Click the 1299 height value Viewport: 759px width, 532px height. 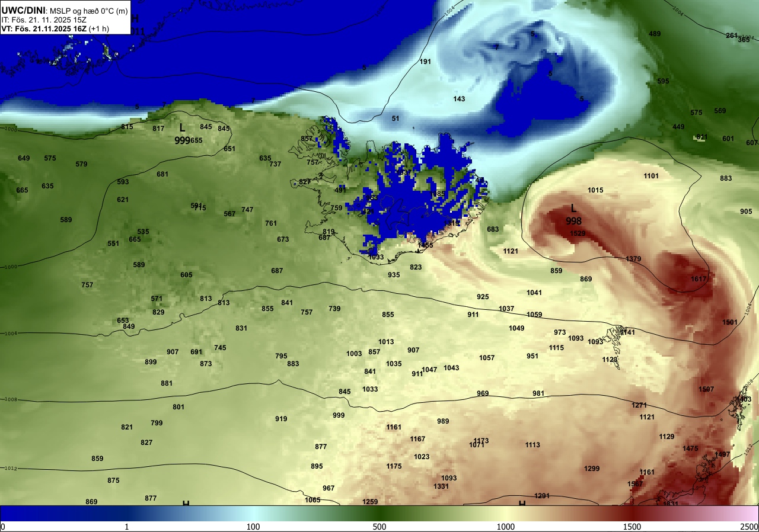coord(592,469)
